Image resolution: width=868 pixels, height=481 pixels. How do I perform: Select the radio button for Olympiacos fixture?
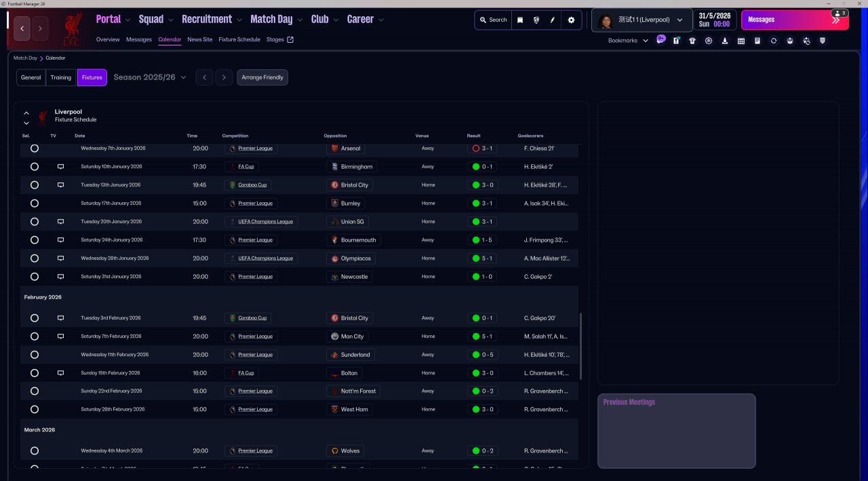tap(35, 258)
